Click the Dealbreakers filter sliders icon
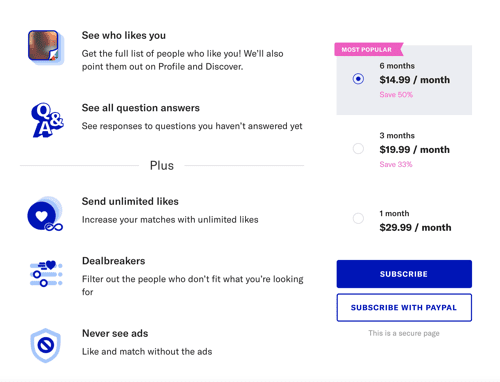Viewport: 500px width, 382px height. (x=46, y=274)
